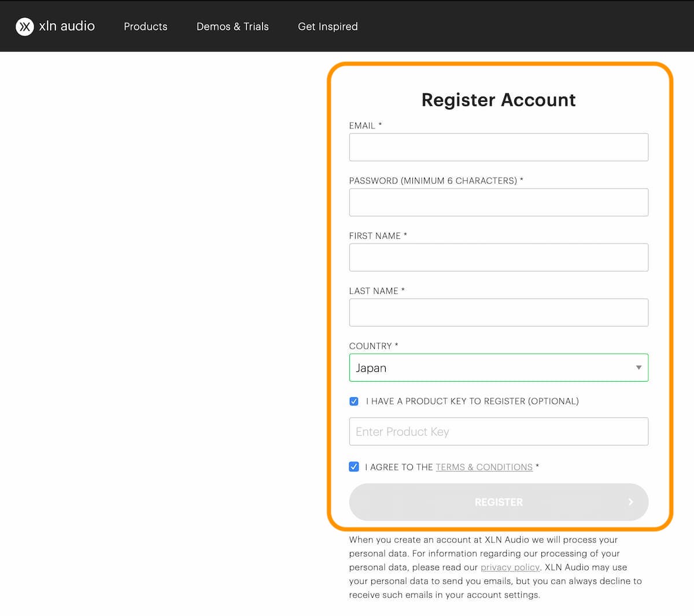This screenshot has width=694, height=616.
Task: Click the First Name input field
Action: [499, 257]
